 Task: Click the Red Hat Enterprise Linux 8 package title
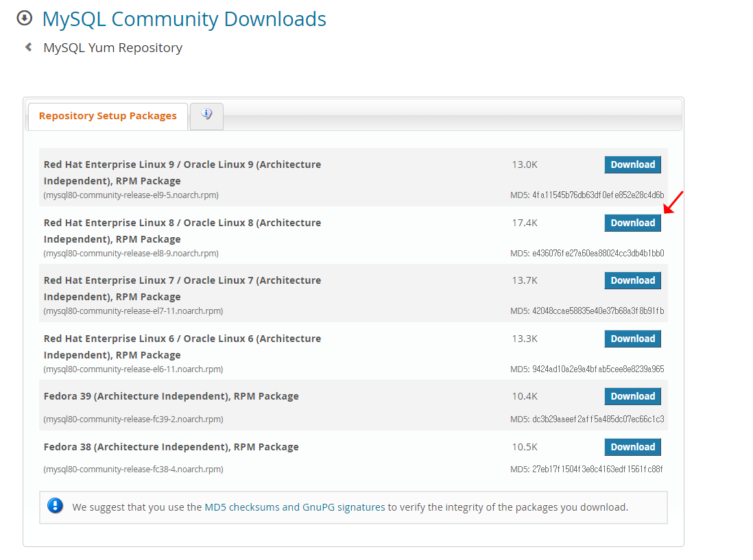[182, 231]
